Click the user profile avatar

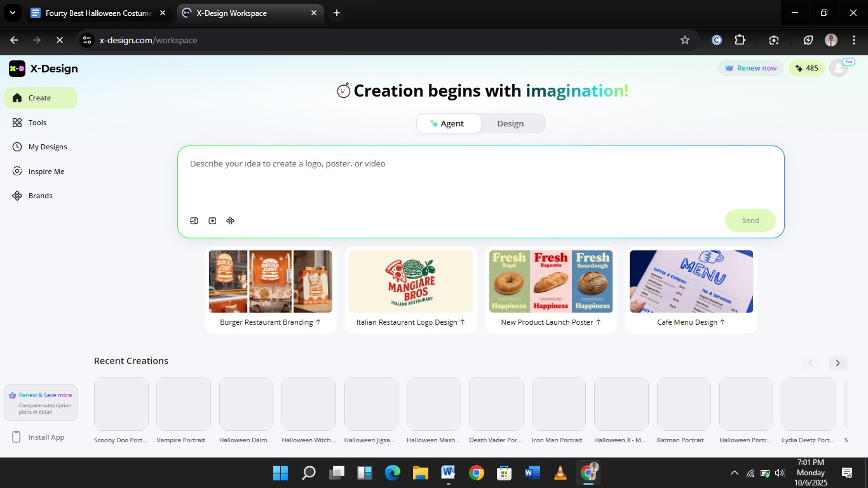click(838, 69)
